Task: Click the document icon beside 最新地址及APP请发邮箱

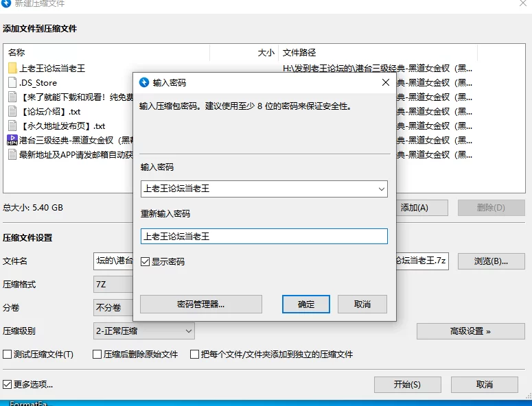Action: click(x=12, y=154)
